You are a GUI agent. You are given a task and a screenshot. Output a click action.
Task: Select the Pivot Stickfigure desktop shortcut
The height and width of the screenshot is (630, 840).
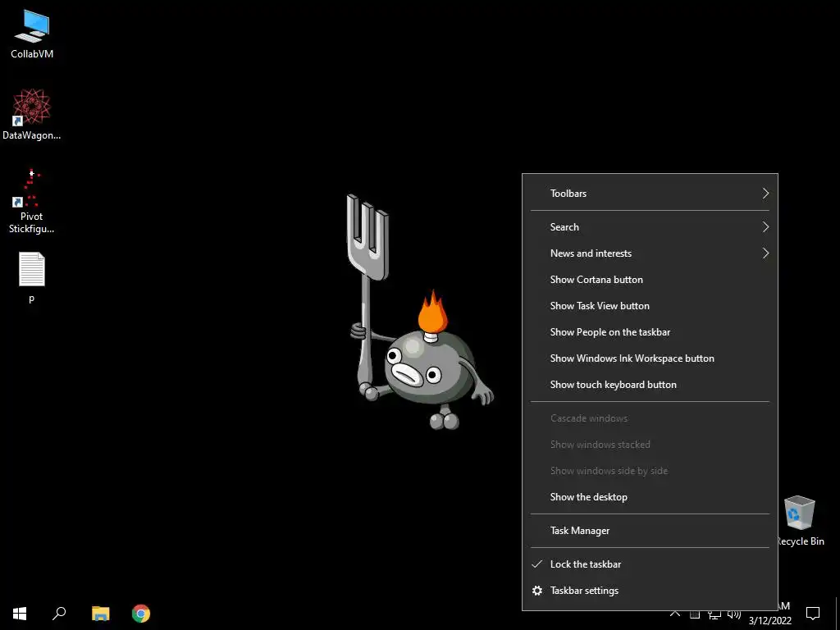coord(32,202)
